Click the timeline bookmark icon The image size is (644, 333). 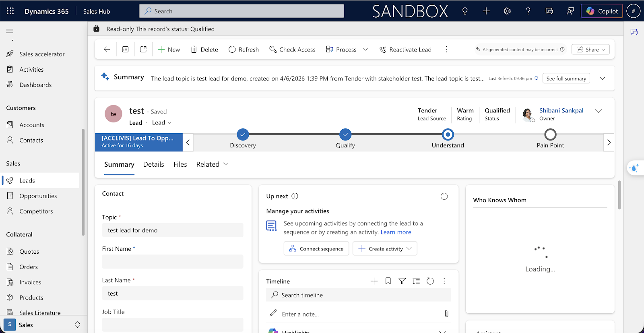point(388,281)
